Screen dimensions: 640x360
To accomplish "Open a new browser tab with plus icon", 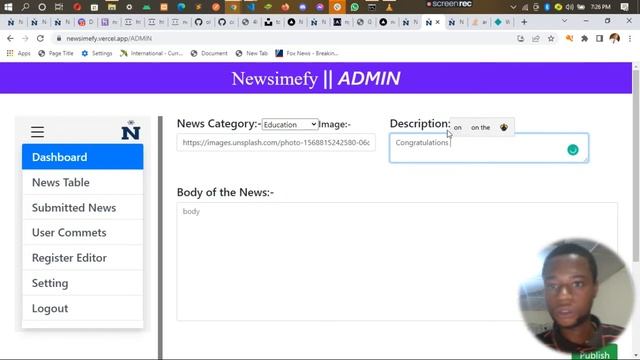I will [524, 22].
